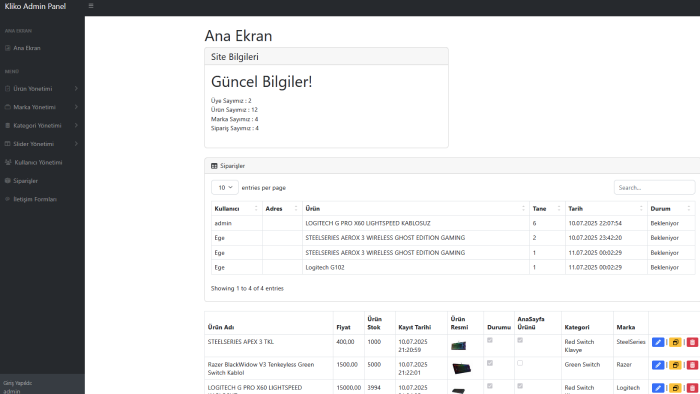Screen dimensions: 700x394
Task: Edit Razer BlackWidow V3 with blue pencil
Action: tap(658, 365)
